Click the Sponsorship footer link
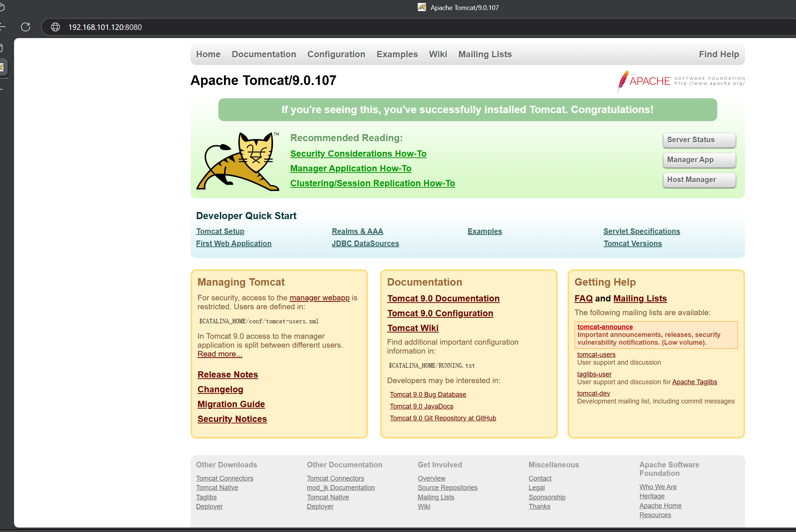The width and height of the screenshot is (796, 532). [x=547, y=497]
